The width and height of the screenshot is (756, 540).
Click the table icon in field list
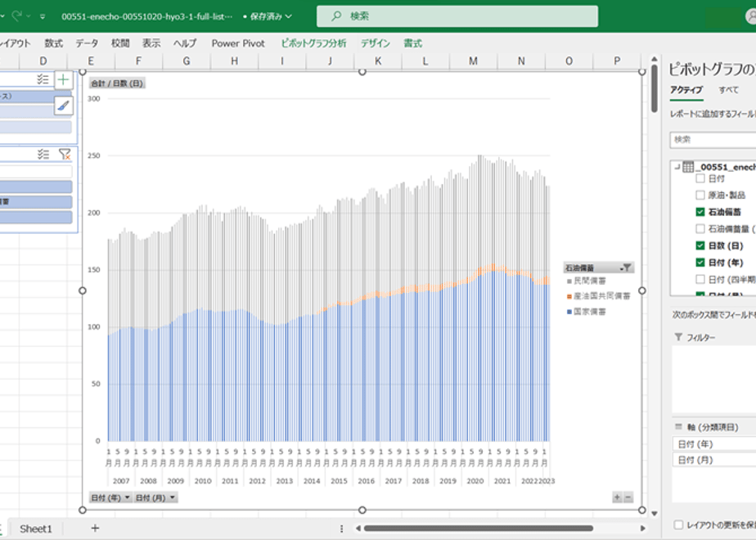[x=688, y=167]
